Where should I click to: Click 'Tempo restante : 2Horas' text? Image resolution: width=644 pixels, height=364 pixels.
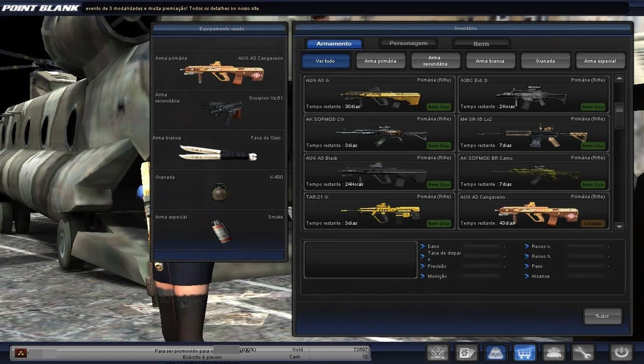coord(488,107)
